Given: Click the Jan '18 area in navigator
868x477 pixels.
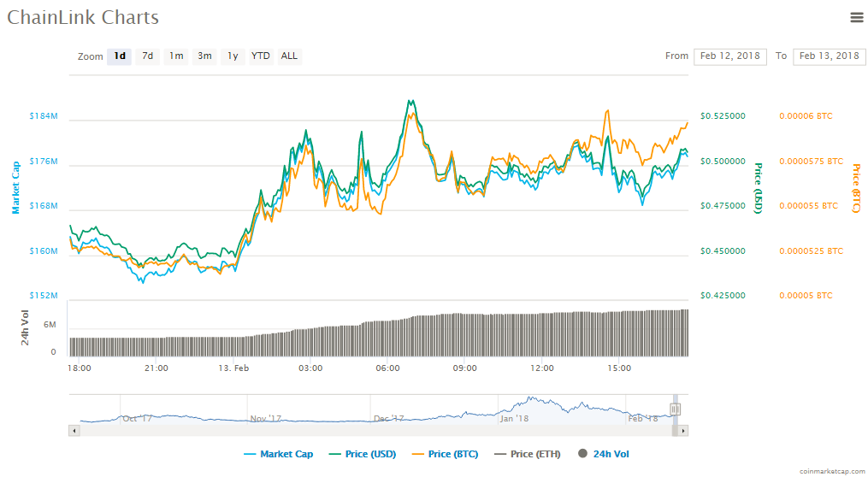Looking at the screenshot, I should (514, 418).
